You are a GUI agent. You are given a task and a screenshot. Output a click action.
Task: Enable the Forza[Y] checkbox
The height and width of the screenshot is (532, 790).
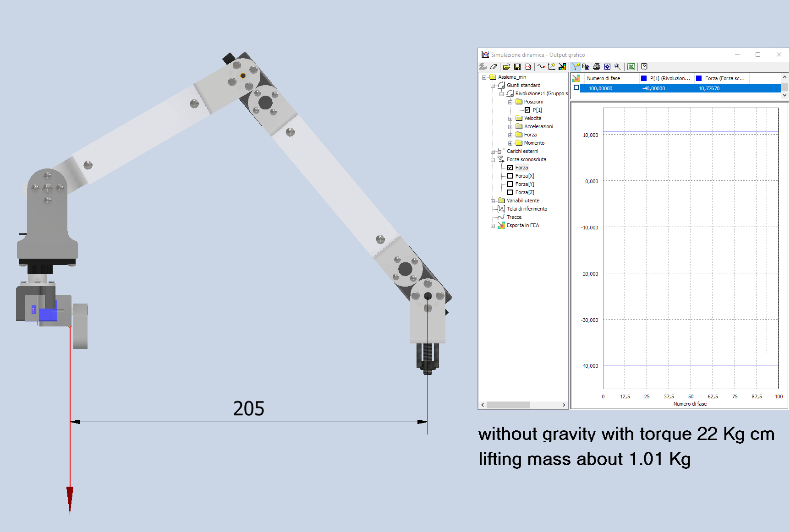point(510,184)
